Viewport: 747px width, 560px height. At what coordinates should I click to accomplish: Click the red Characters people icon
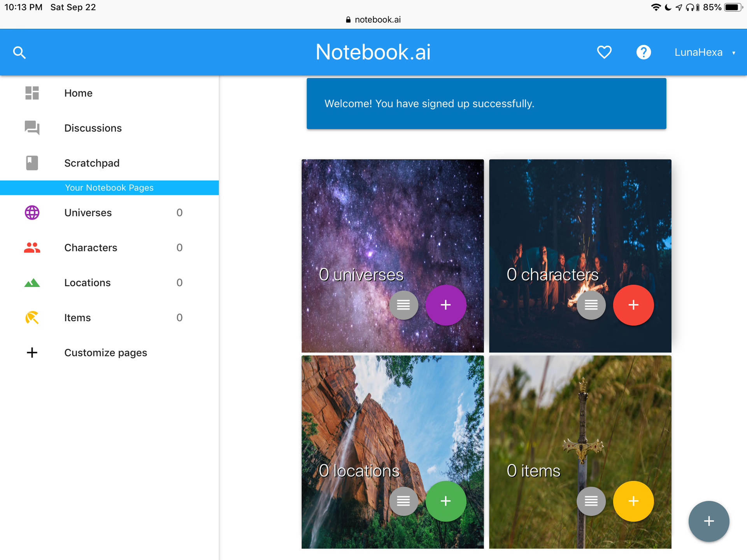coord(32,248)
